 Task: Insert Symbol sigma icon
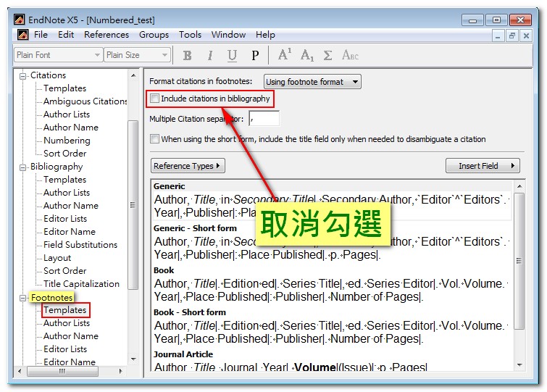327,56
